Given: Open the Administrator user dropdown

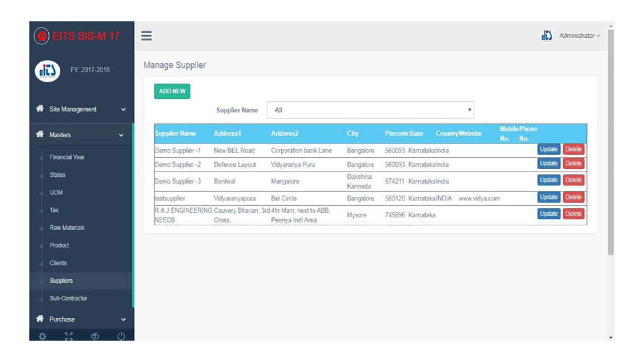Looking at the screenshot, I should pyautogui.click(x=580, y=36).
